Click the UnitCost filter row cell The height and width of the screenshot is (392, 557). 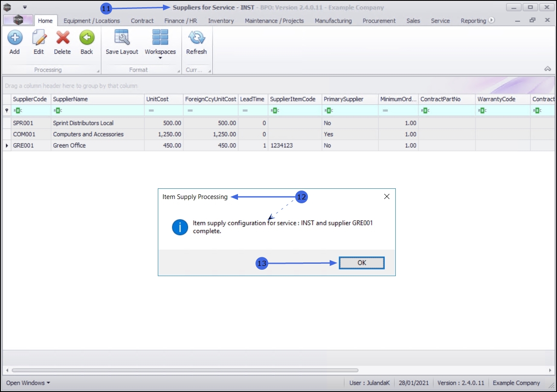[x=164, y=110]
